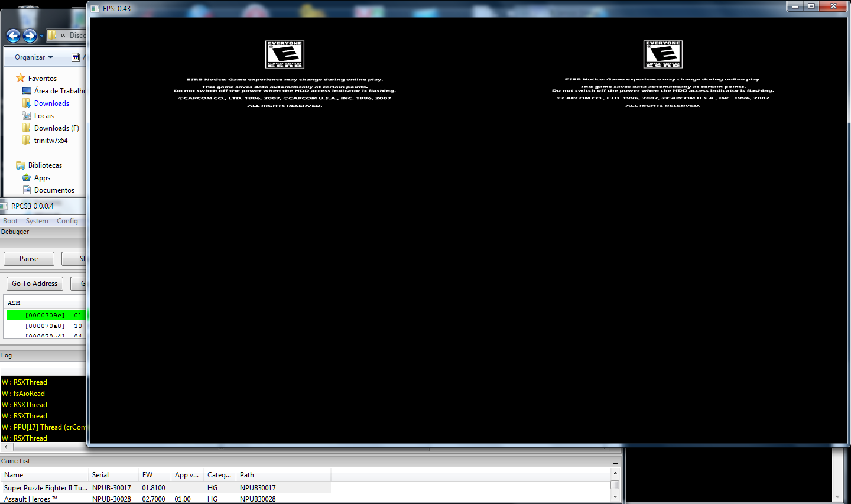Click the Apps library icon
This screenshot has width=851, height=504.
click(x=27, y=178)
